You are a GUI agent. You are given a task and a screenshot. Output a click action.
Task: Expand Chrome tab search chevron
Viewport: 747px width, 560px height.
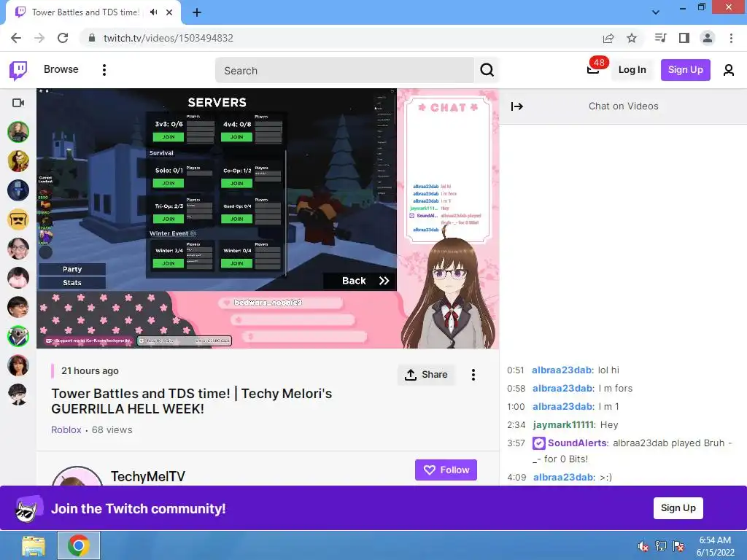pos(656,12)
